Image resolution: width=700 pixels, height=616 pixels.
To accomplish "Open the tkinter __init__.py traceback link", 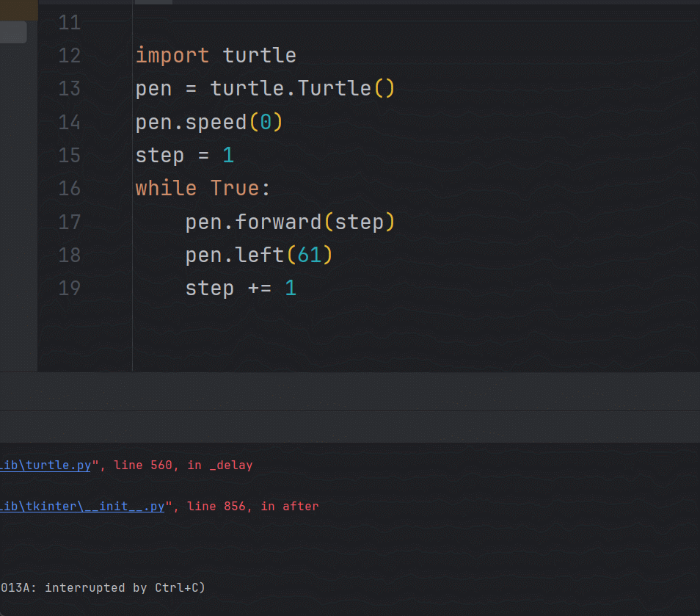I will 82,506.
